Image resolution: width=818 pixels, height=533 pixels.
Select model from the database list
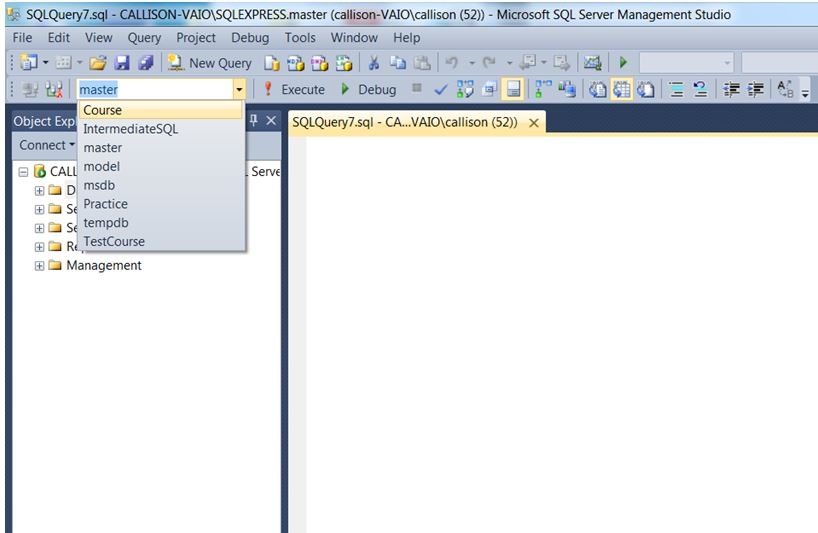161,166
